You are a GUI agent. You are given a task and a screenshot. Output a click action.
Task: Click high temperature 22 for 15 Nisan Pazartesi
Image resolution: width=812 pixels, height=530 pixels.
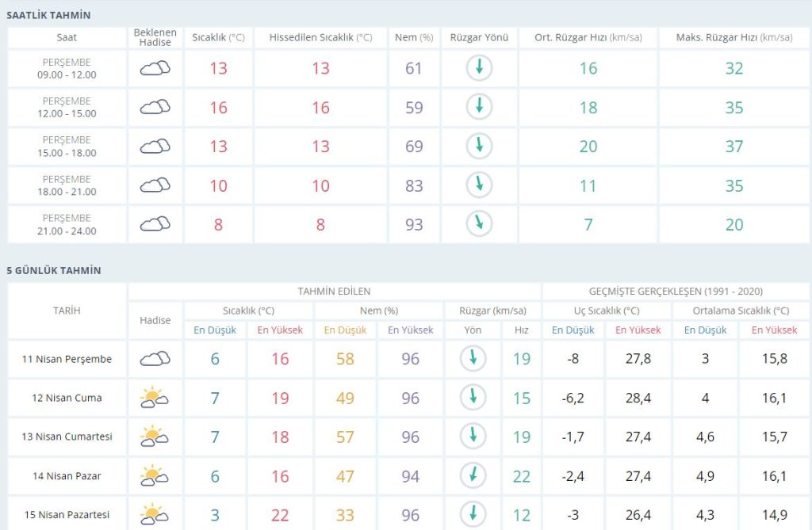(280, 515)
